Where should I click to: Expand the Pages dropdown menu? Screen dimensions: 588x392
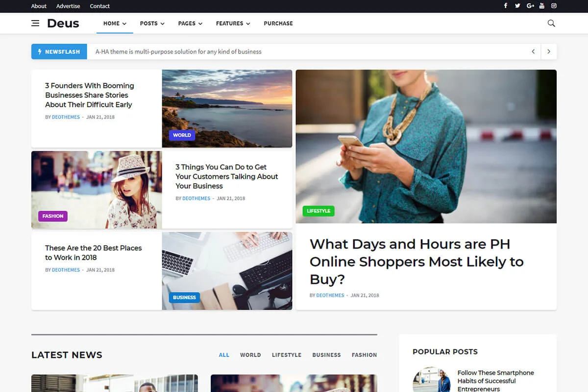190,23
